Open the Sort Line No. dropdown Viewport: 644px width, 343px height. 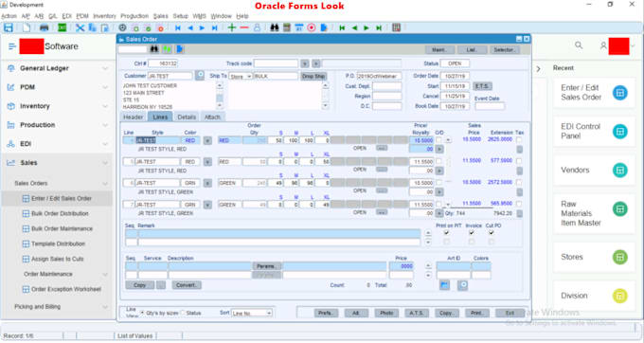(269, 313)
